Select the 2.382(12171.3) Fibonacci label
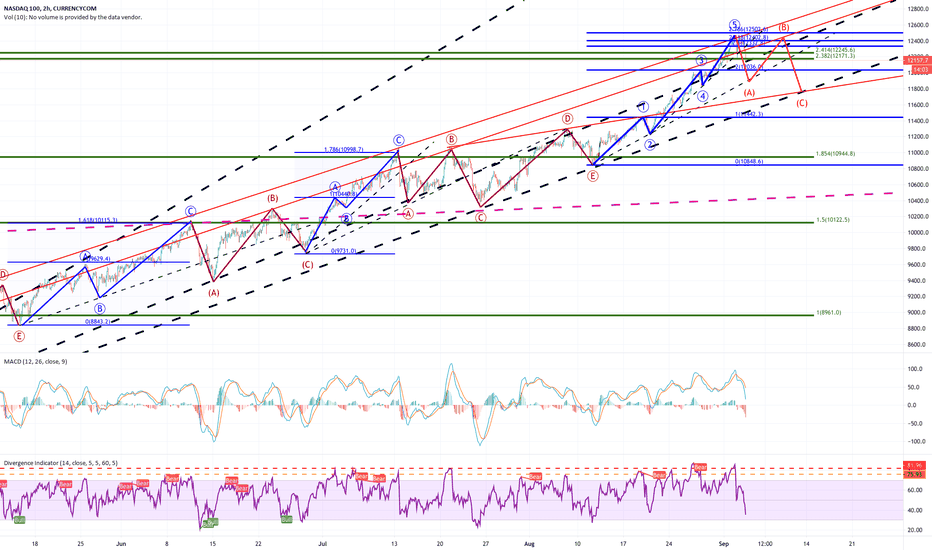This screenshot has height=550, width=932. coord(835,55)
